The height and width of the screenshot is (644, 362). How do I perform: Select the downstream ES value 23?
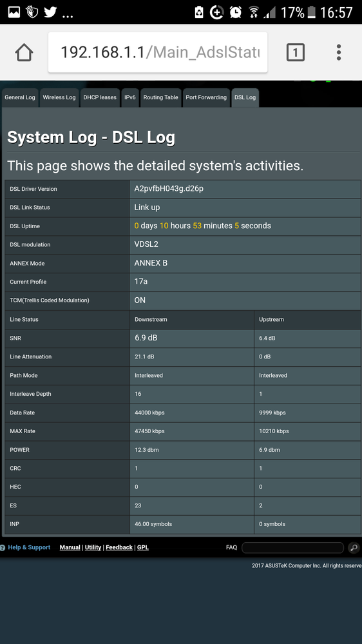click(x=138, y=505)
